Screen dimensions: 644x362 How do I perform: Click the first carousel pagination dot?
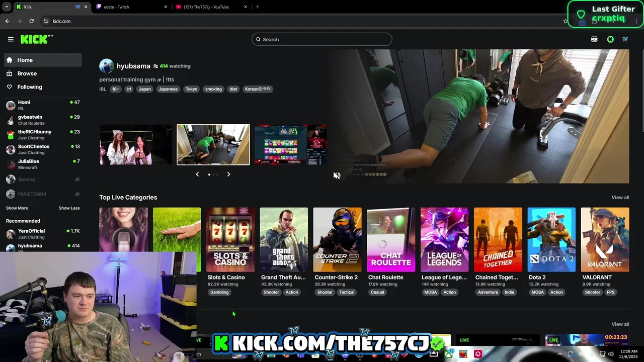209,174
